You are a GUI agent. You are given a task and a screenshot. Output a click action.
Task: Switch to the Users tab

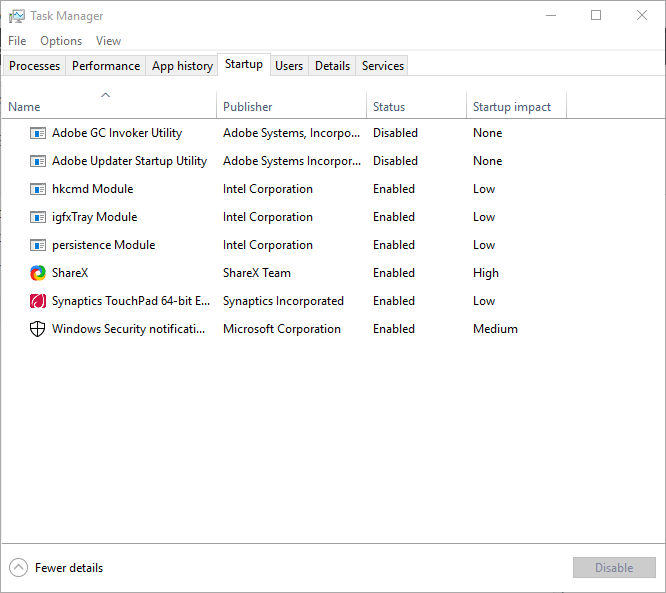[289, 66]
